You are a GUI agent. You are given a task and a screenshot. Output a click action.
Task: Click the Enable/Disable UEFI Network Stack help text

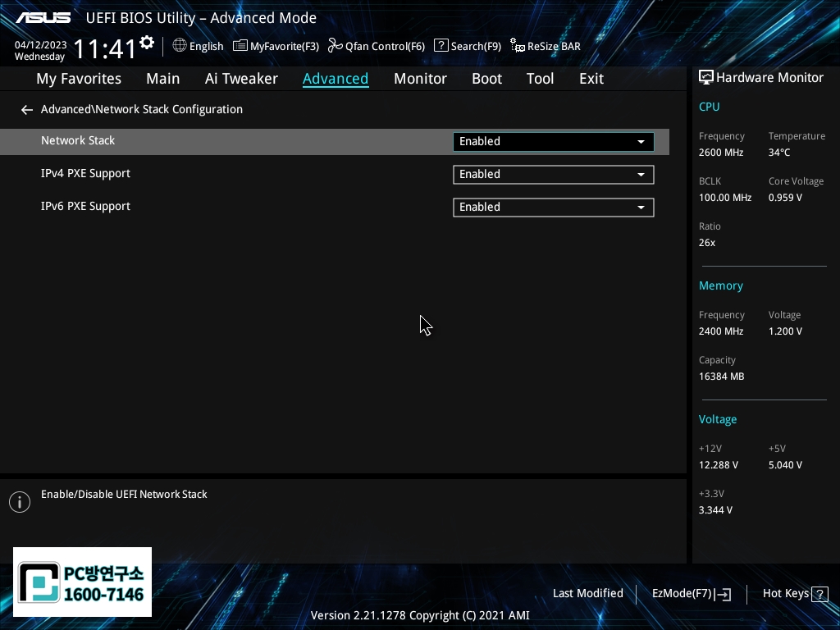click(124, 495)
